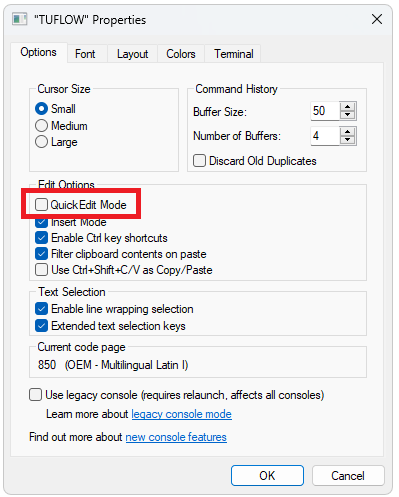This screenshot has width=399, height=497.
Task: Increase Number of Buffers with up arrow
Action: click(348, 132)
